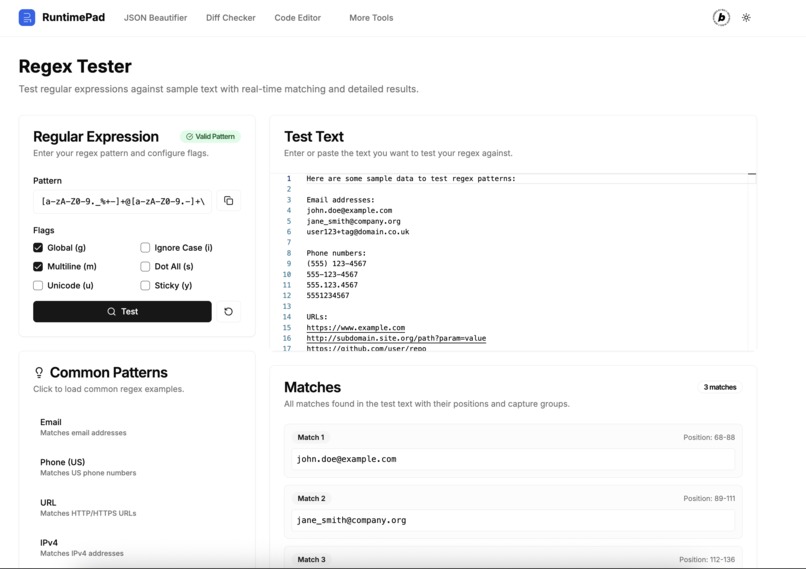Click the (555) 123-4567 phone line

coord(336,264)
